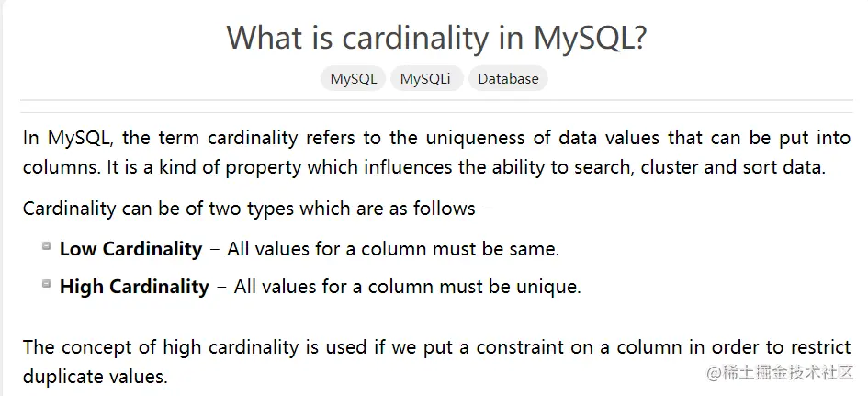This screenshot has height=396, width=868.
Task: Click 'search, cluster and sort data' phrase
Action: coord(686,166)
